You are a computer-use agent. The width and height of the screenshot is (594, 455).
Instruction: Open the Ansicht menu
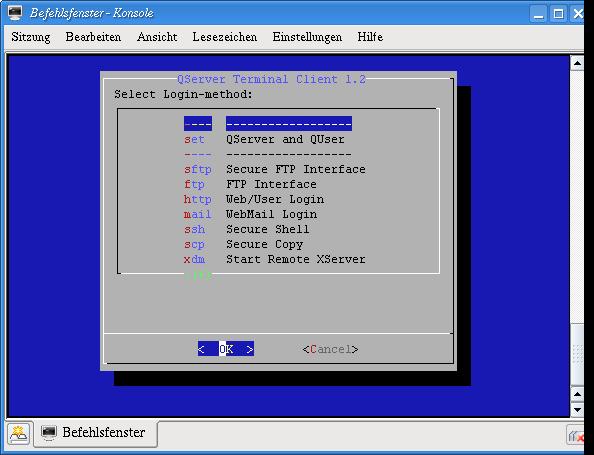157,37
